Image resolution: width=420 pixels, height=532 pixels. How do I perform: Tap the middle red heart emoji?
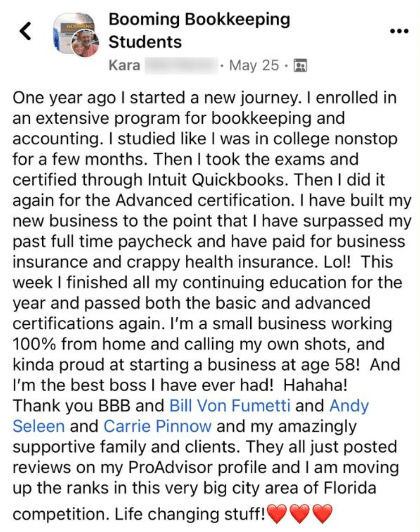pyautogui.click(x=300, y=514)
